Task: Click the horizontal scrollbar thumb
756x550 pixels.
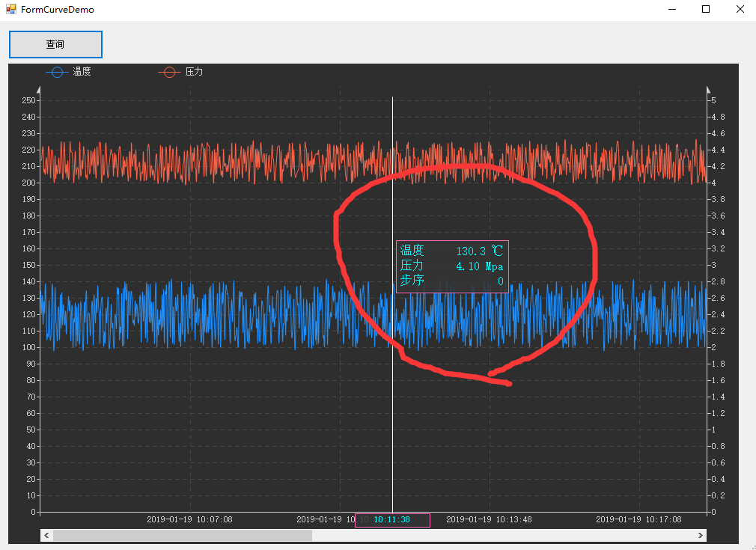Action: [183, 536]
